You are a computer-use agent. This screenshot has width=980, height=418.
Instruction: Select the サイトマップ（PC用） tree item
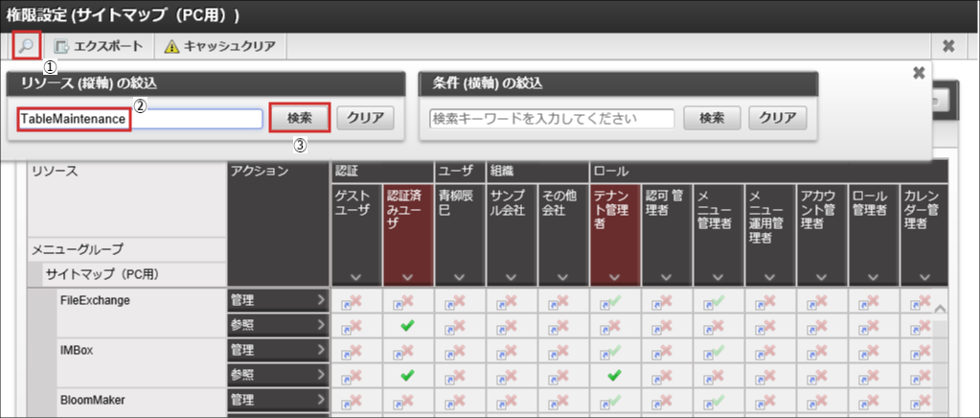point(102,274)
